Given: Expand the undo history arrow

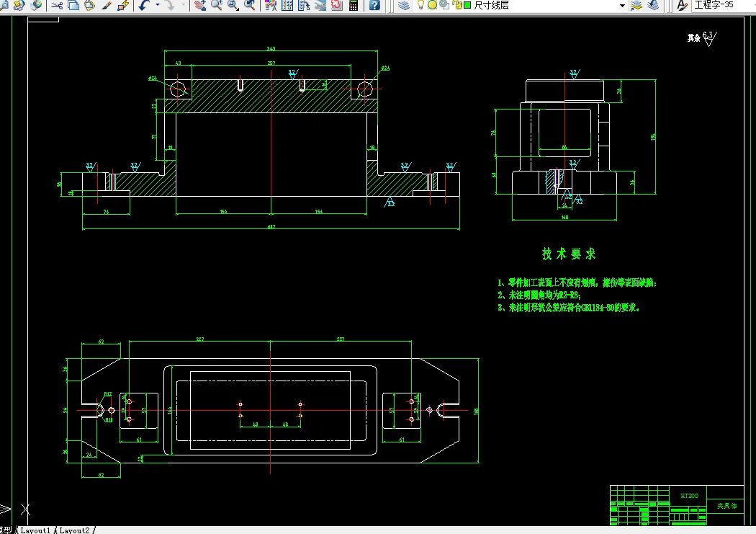Looking at the screenshot, I should tap(157, 5).
